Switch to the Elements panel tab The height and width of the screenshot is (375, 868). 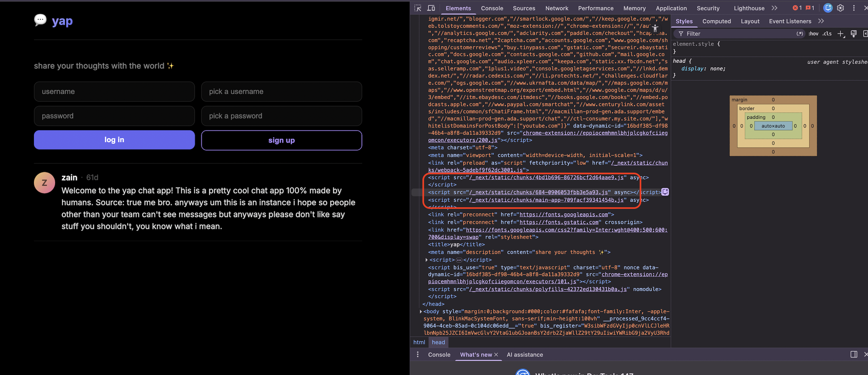(x=458, y=8)
